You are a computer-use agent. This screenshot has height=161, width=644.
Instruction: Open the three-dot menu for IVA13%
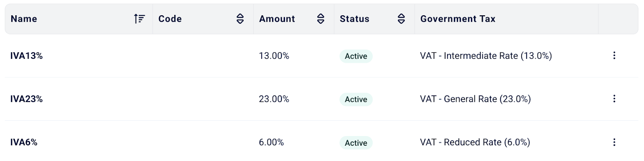coord(614,56)
